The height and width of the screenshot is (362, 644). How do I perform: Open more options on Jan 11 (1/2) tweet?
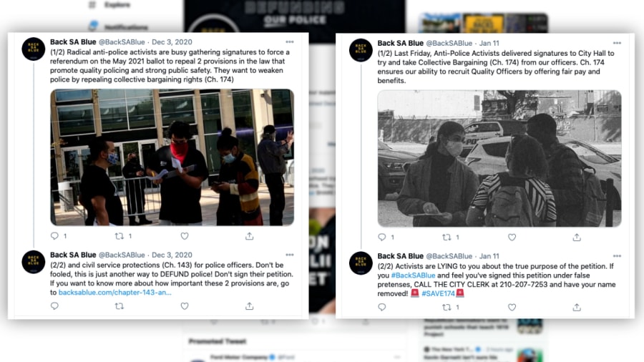click(x=617, y=43)
